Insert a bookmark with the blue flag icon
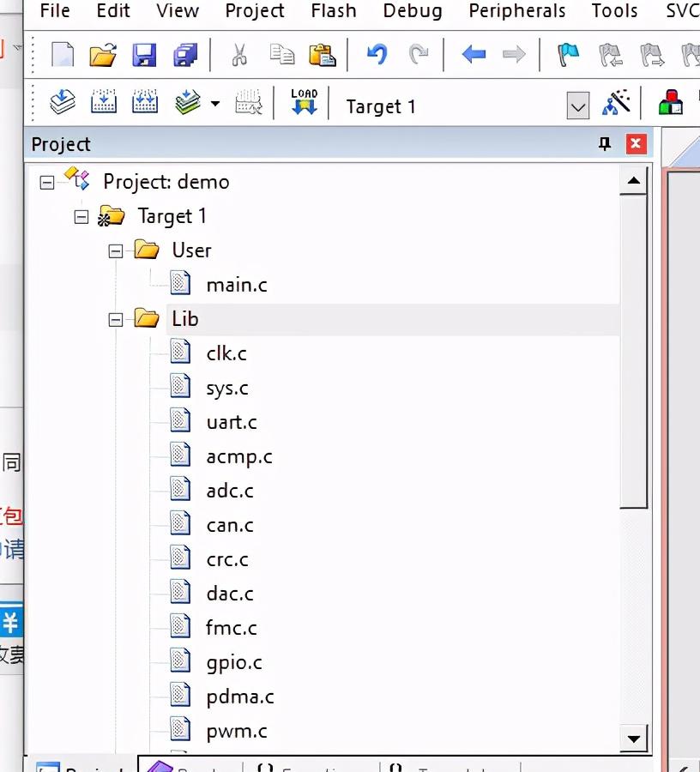Screen dimensions: 700x772 point(568,54)
